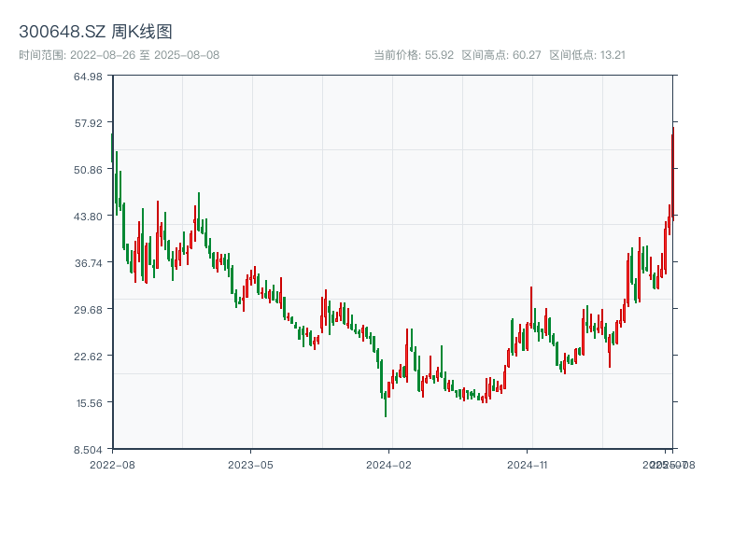Click the 区间高点 60.27 label
The width and height of the screenshot is (747, 560).
[x=501, y=55]
